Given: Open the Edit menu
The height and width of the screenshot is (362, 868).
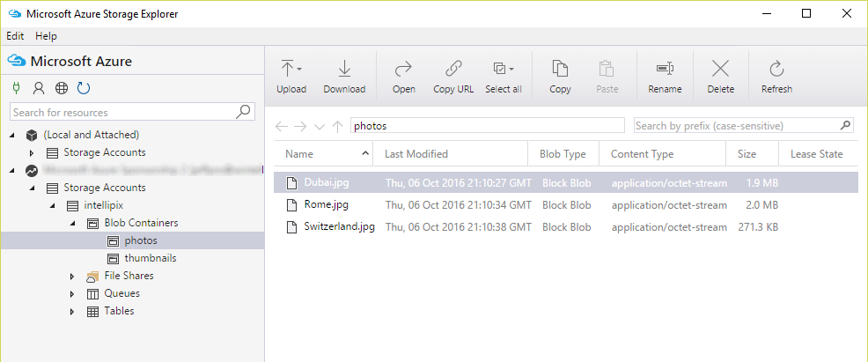Looking at the screenshot, I should click(x=15, y=36).
